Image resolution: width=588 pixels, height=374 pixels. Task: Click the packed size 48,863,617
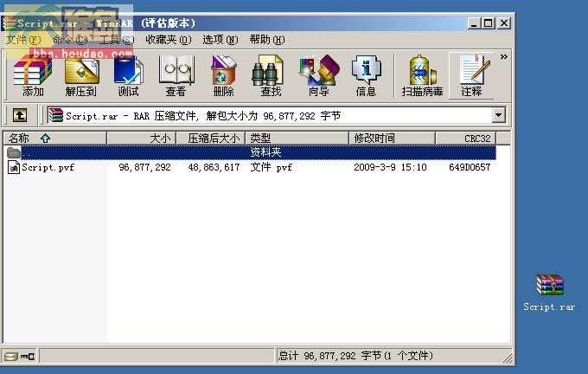click(x=214, y=167)
